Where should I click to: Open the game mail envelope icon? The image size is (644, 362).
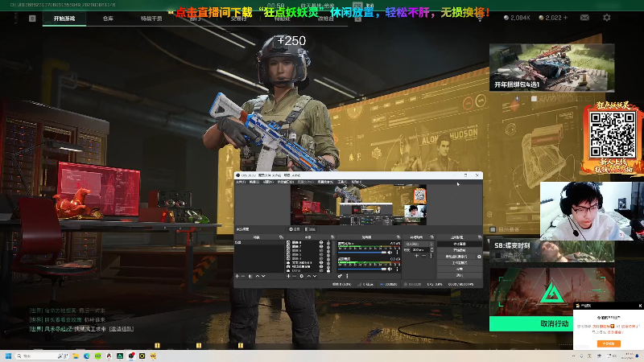pos(584,17)
